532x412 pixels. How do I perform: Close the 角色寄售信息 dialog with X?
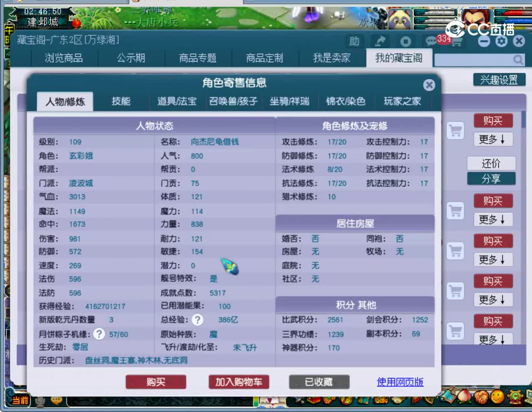click(x=429, y=85)
